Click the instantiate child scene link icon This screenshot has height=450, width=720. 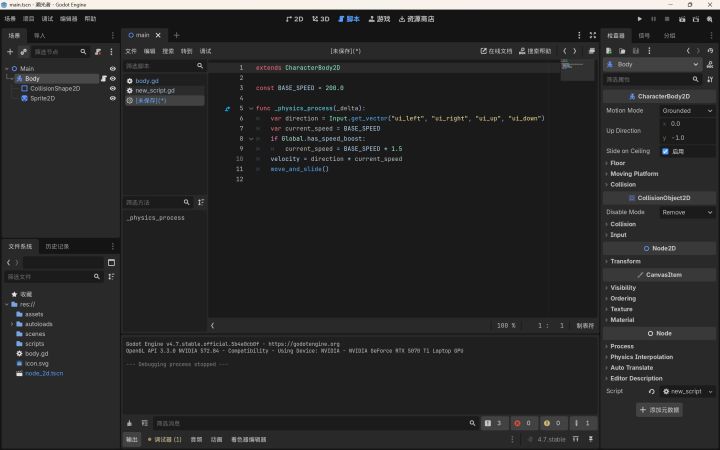pyautogui.click(x=23, y=52)
